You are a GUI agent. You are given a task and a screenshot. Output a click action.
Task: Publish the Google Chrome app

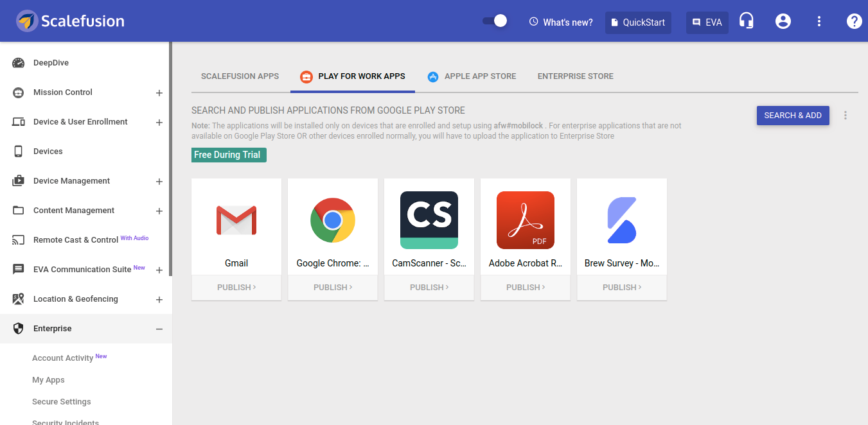[333, 288]
